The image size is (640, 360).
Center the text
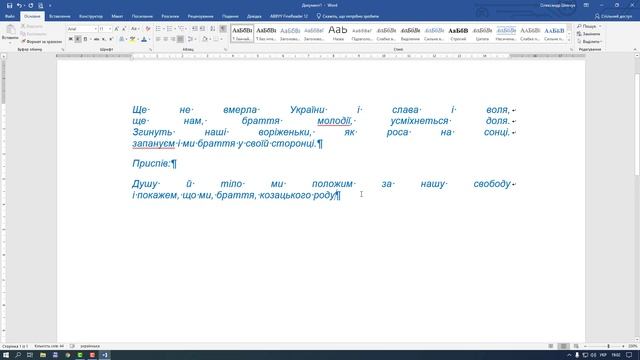click(165, 39)
